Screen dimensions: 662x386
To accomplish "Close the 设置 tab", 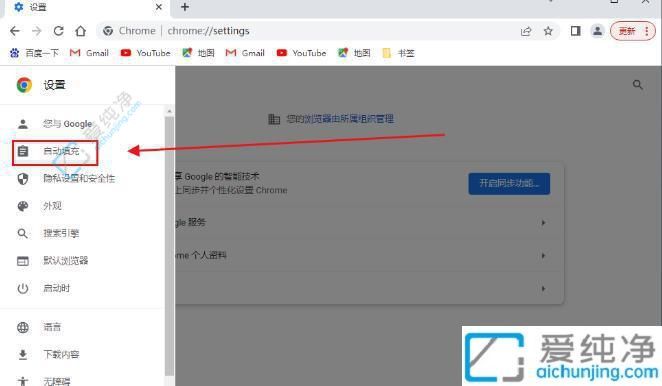I will click(159, 7).
